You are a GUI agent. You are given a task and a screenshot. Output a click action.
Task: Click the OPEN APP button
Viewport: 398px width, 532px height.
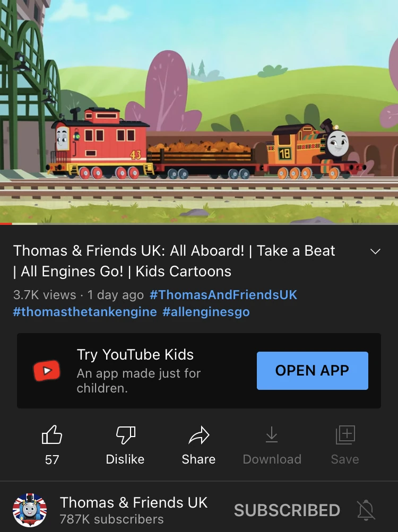coord(313,371)
